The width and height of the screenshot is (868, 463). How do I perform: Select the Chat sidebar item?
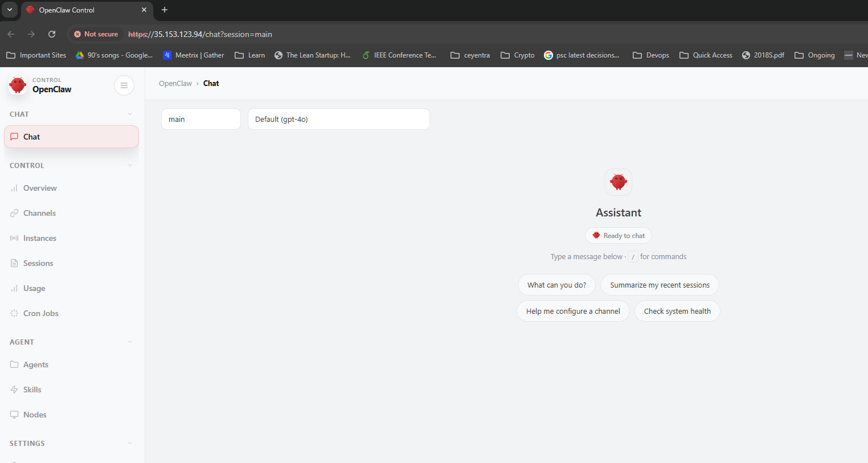point(71,137)
